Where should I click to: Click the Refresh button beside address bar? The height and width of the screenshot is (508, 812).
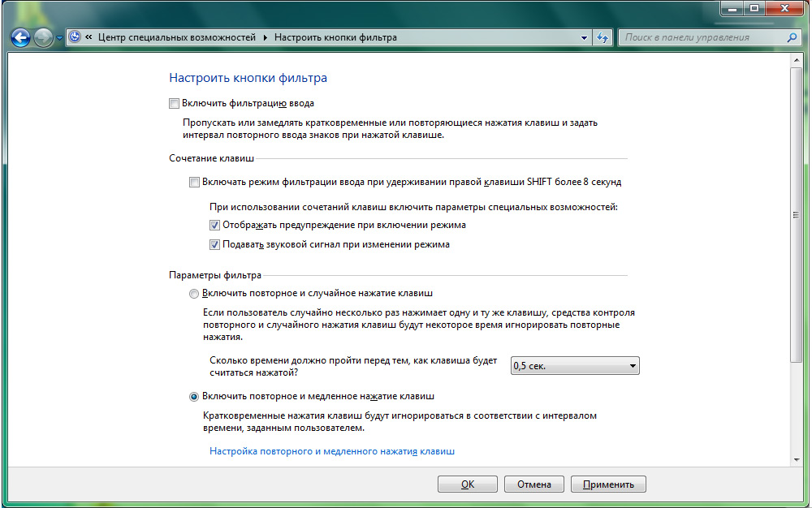pos(603,38)
